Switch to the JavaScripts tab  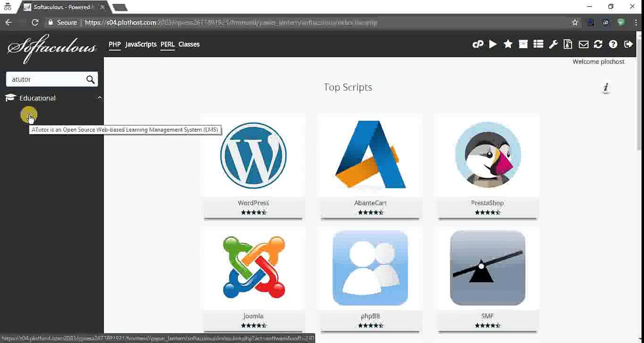(140, 44)
